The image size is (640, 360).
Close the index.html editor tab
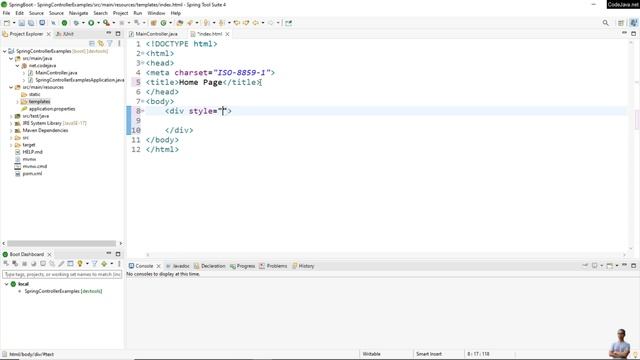[227, 34]
